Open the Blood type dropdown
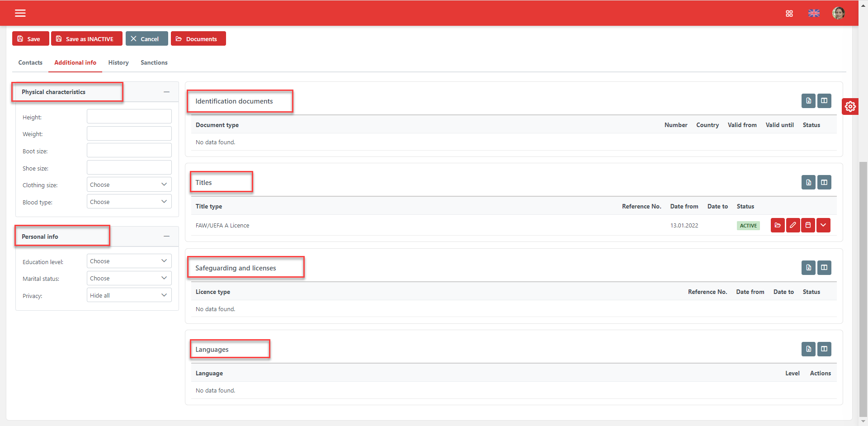 point(129,202)
